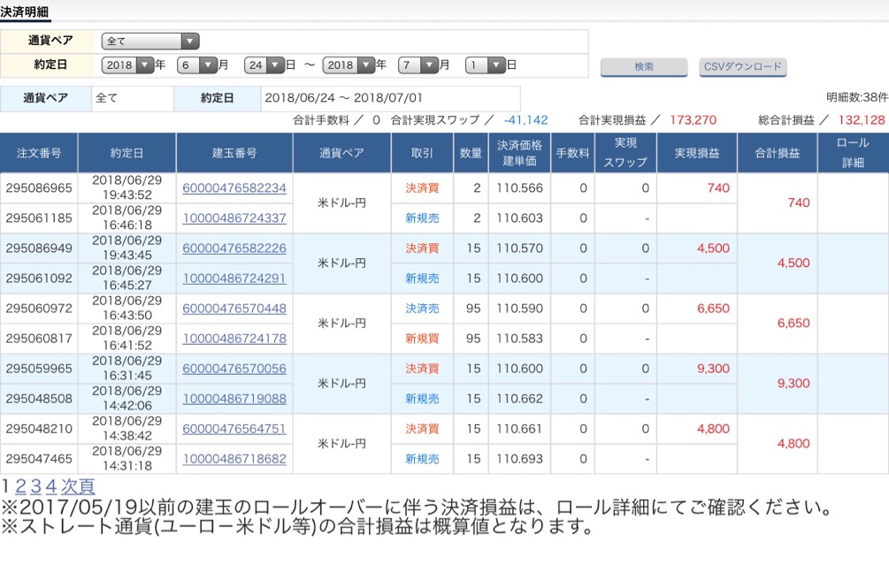
Task: Open position number 10000486719088 link
Action: tap(234, 399)
